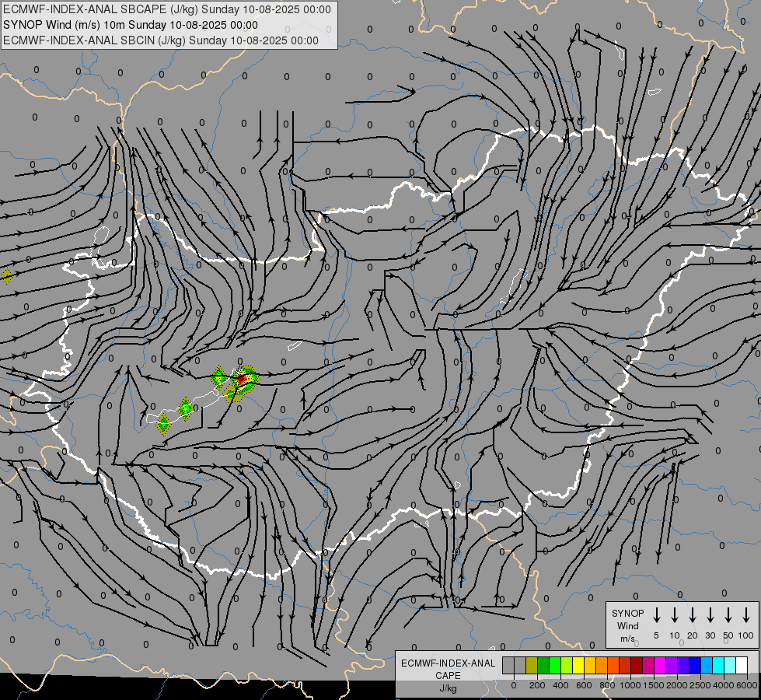Pick the pink swatch left of 1500
Screen dimensions: 761x700
click(648, 665)
